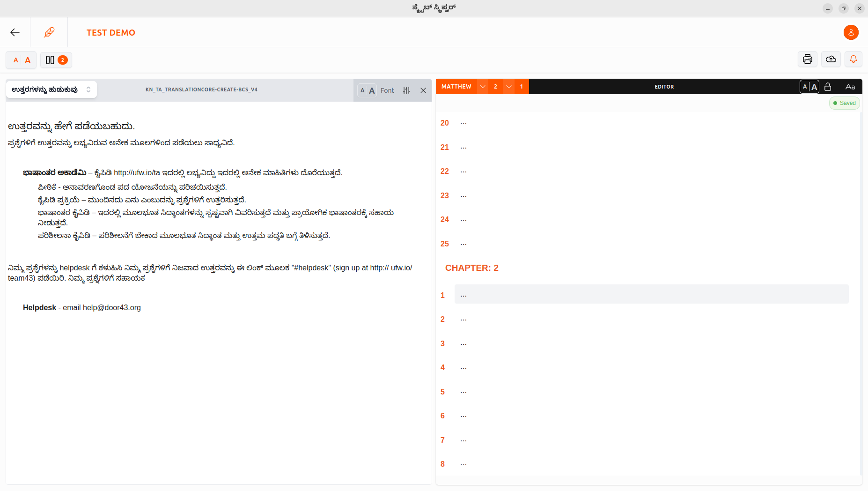Open font settings via the sliders icon
The width and height of the screenshot is (868, 491).
tap(407, 90)
